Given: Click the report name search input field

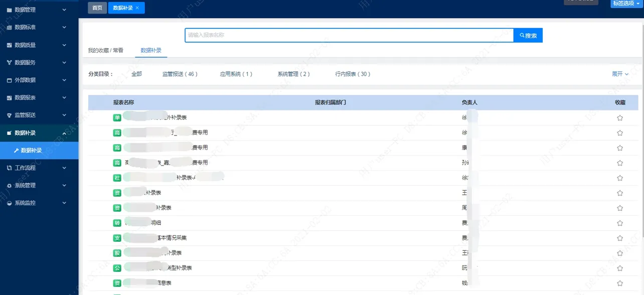Looking at the screenshot, I should (x=349, y=35).
